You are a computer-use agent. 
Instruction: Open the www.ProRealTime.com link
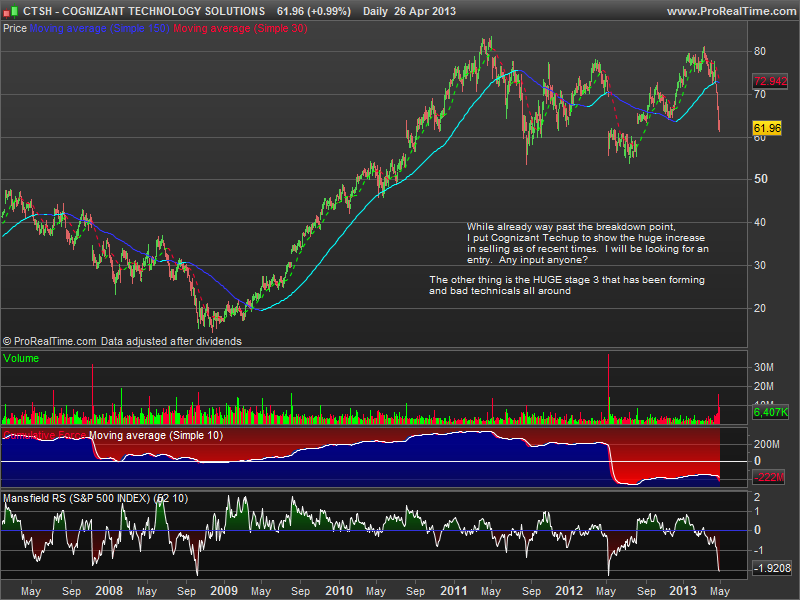[x=730, y=11]
